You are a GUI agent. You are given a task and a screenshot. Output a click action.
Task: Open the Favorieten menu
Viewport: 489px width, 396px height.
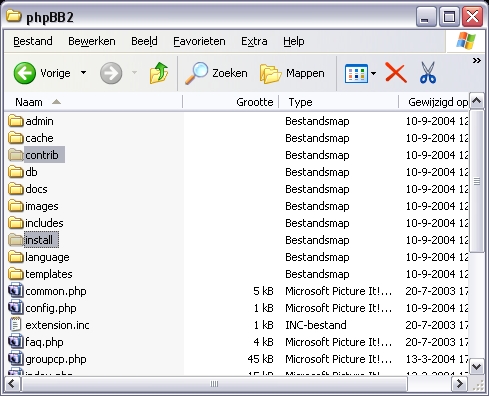tap(199, 41)
